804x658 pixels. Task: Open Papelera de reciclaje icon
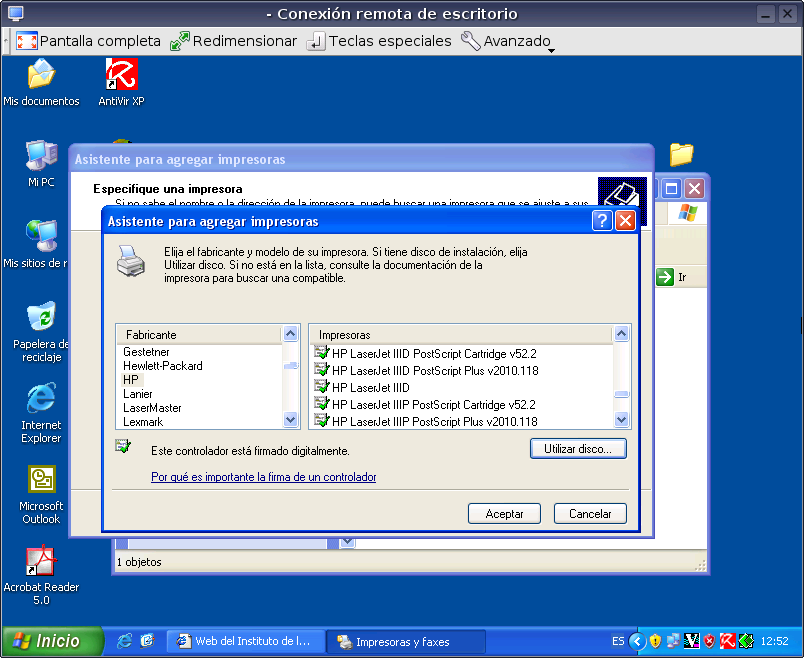click(41, 332)
